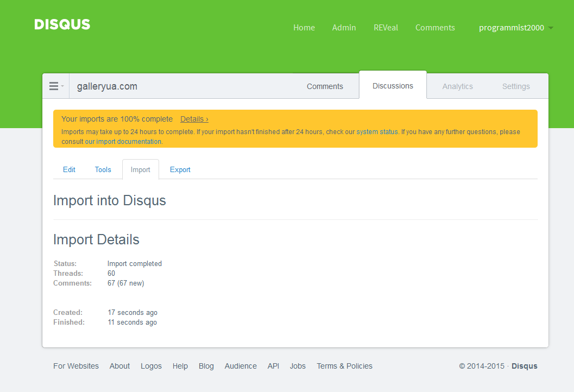Click the Import into Disqus heading

pyautogui.click(x=110, y=200)
